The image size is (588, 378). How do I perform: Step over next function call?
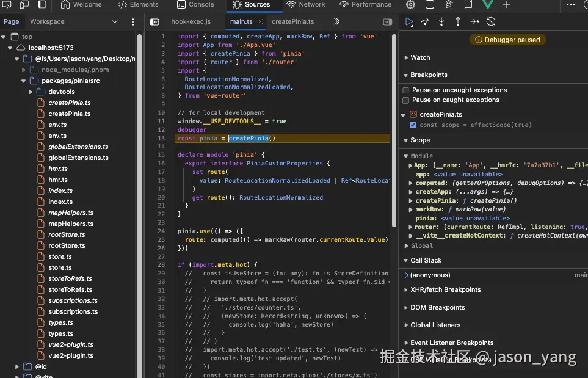pos(426,21)
